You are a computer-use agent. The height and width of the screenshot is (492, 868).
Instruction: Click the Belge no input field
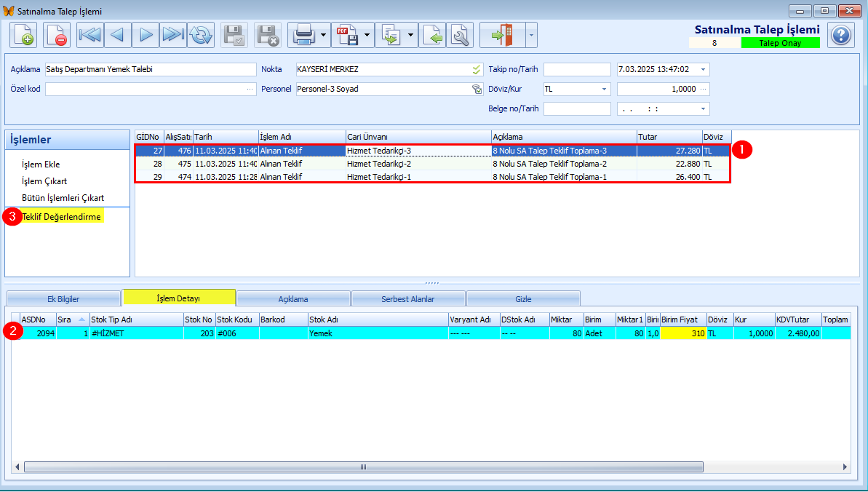click(x=577, y=108)
